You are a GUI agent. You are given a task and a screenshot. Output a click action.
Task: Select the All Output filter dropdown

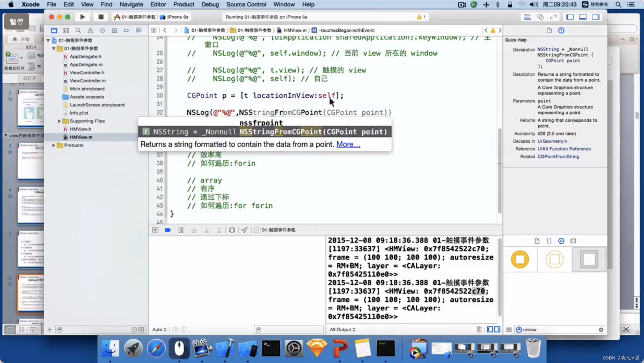point(343,329)
